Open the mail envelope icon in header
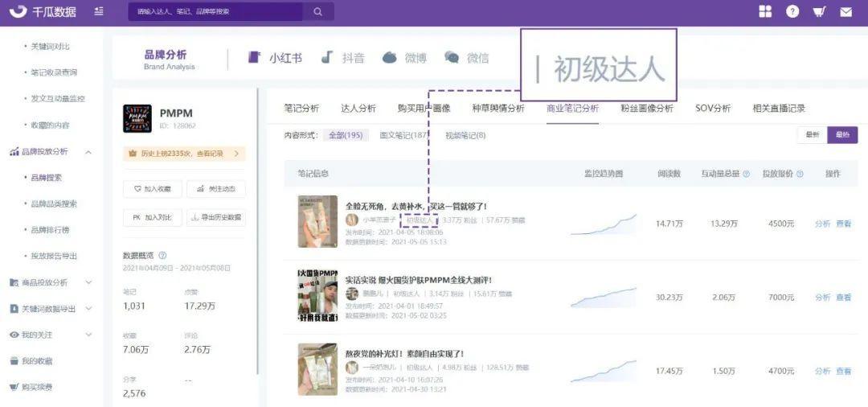868x407 pixels. pyautogui.click(x=846, y=12)
